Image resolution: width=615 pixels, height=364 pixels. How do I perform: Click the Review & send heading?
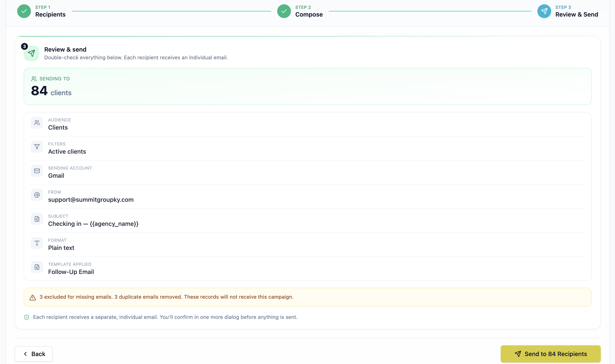pos(65,49)
